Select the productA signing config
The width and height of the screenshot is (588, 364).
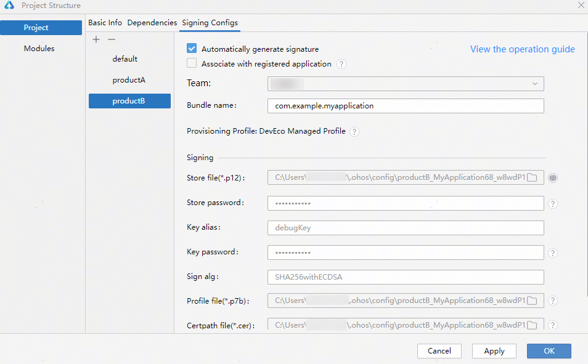[129, 80]
